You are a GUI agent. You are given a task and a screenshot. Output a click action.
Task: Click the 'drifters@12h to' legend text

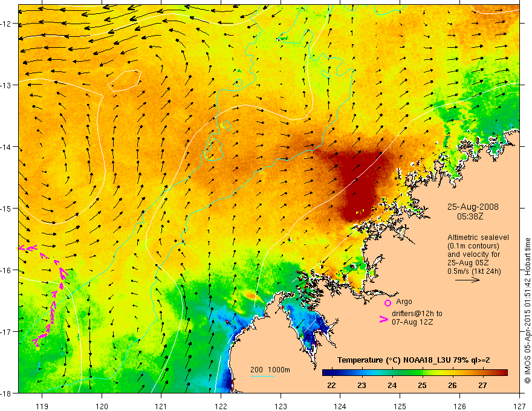click(417, 314)
